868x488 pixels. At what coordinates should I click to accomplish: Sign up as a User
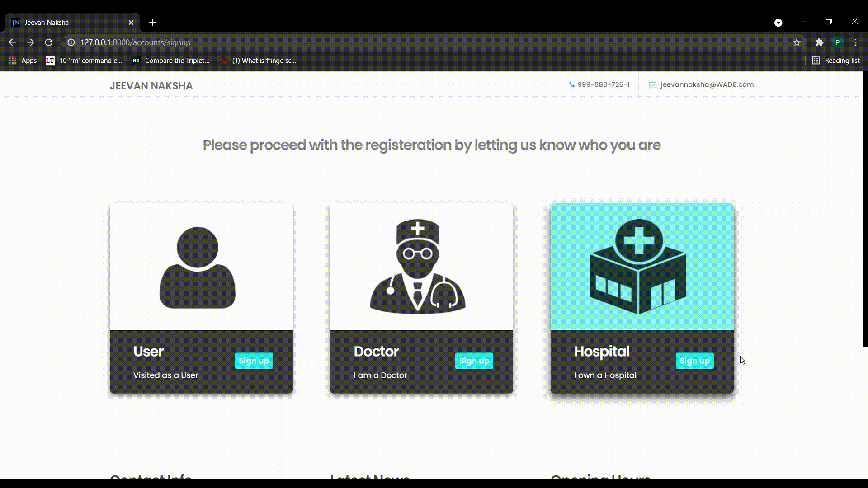[x=254, y=361]
